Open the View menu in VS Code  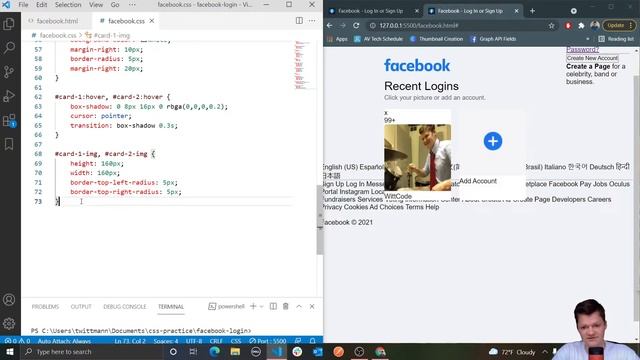click(x=96, y=5)
